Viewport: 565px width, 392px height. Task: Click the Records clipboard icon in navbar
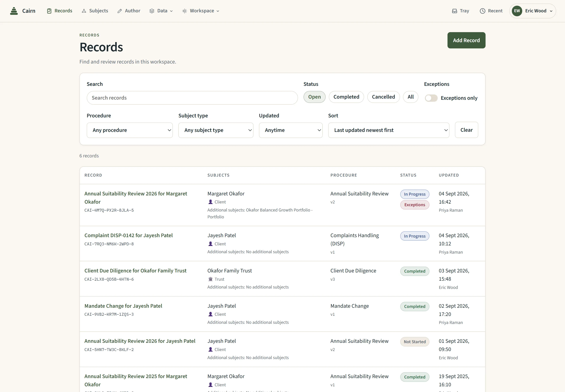pos(49,11)
